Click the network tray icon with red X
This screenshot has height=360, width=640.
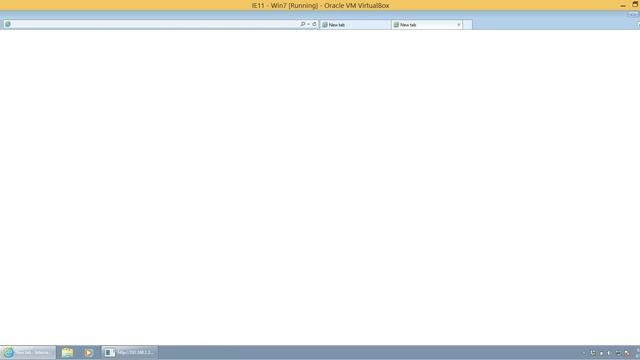627,353
